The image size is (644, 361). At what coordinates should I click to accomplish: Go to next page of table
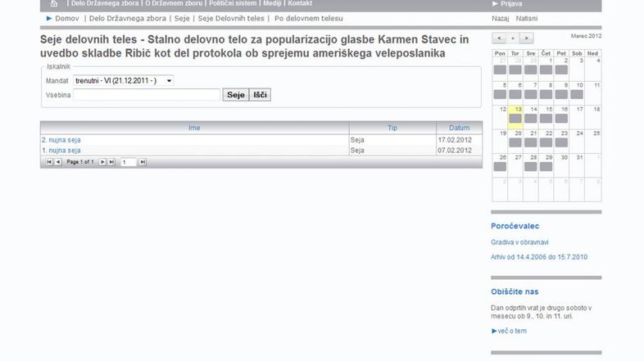coord(102,162)
